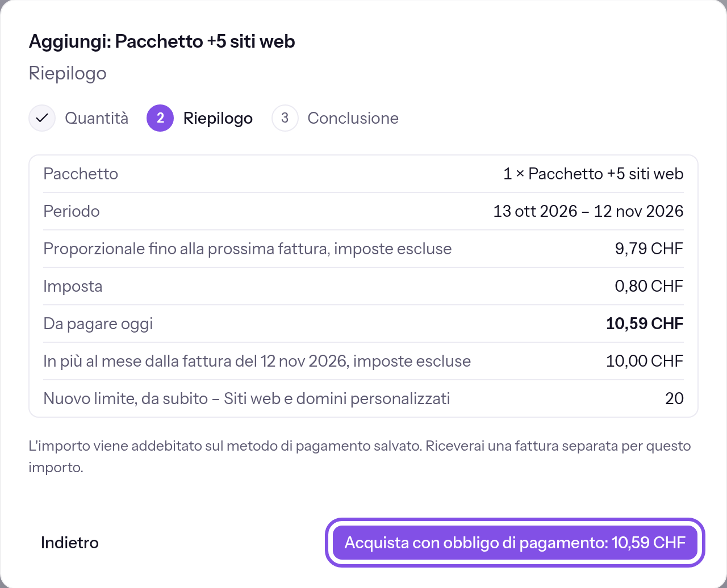The image size is (727, 588).
Task: Click the value '1 × Pacchetto +5 siti web'
Action: pyautogui.click(x=593, y=174)
